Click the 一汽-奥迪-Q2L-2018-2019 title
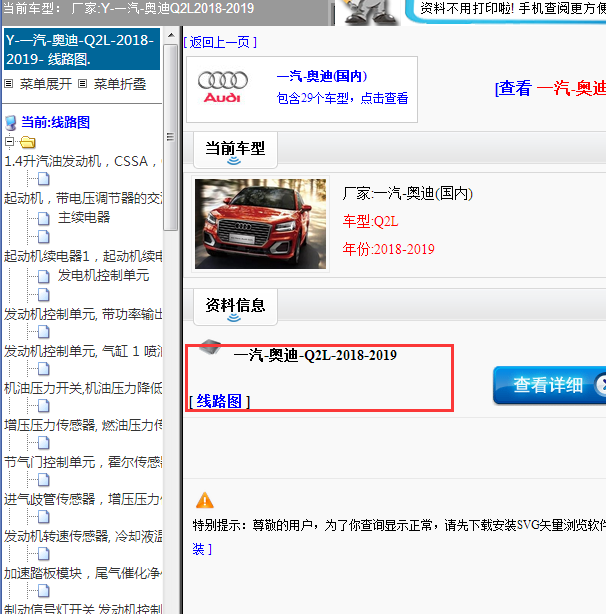This screenshot has width=606, height=614. (315, 355)
